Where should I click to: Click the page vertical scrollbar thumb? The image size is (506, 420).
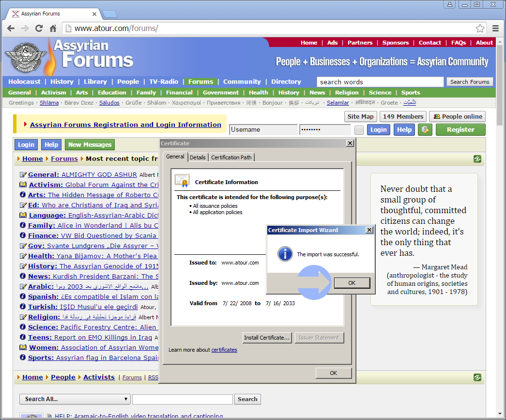click(500, 86)
